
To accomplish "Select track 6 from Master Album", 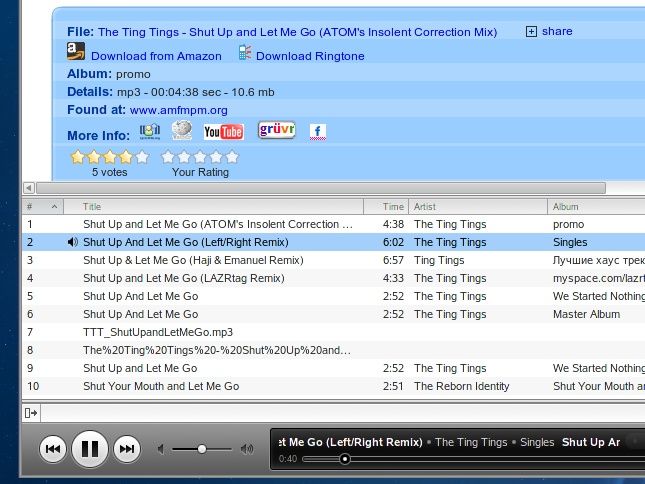I will click(334, 315).
